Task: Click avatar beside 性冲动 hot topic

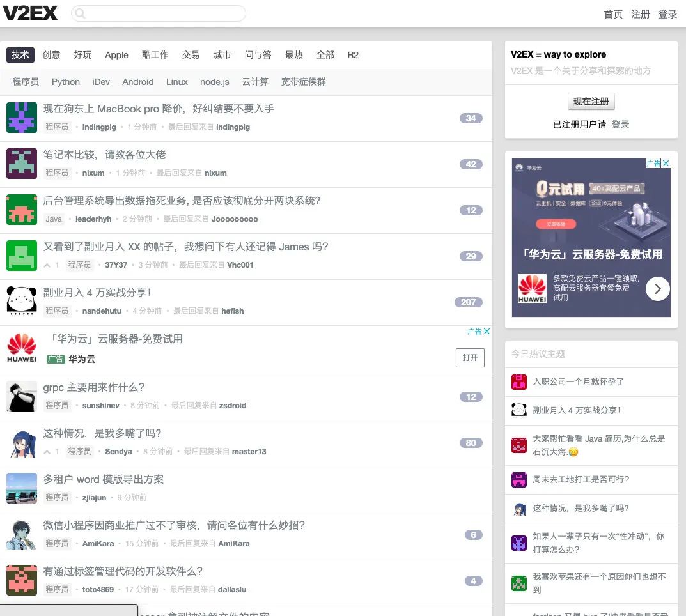Action: point(519,543)
